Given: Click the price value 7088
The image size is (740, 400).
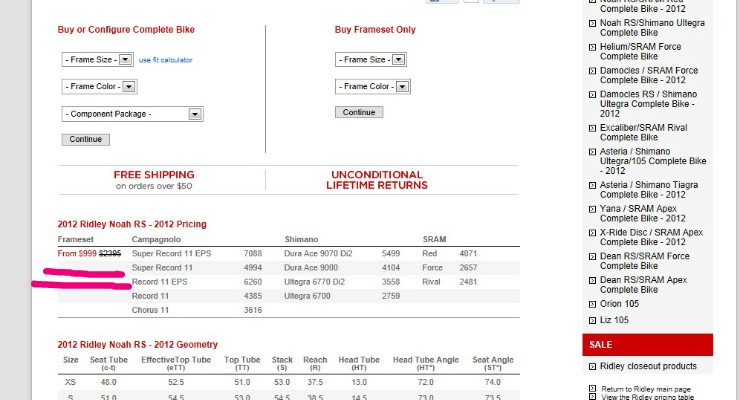Looking at the screenshot, I should click(x=253, y=253).
